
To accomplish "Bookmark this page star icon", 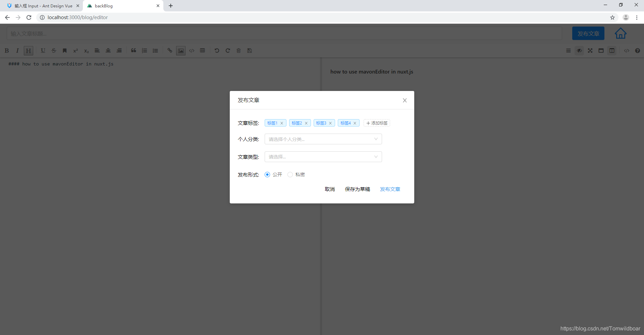I will 612,17.
